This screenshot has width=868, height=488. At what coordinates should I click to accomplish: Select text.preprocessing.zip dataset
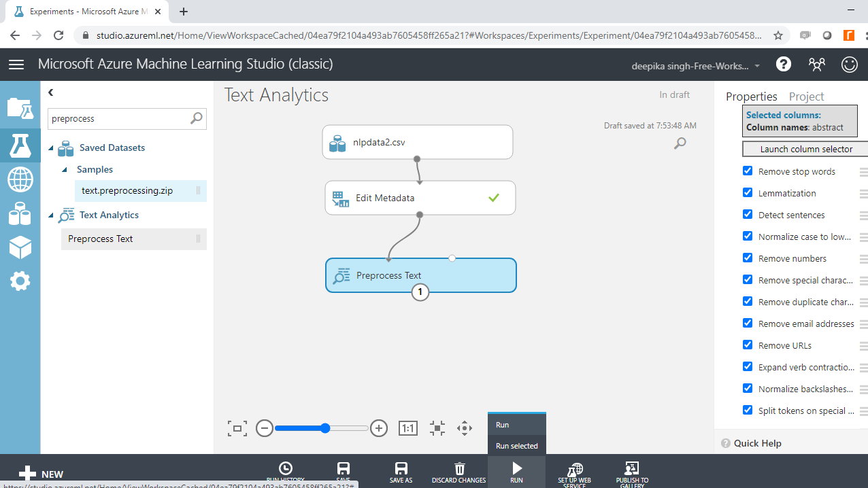141,191
